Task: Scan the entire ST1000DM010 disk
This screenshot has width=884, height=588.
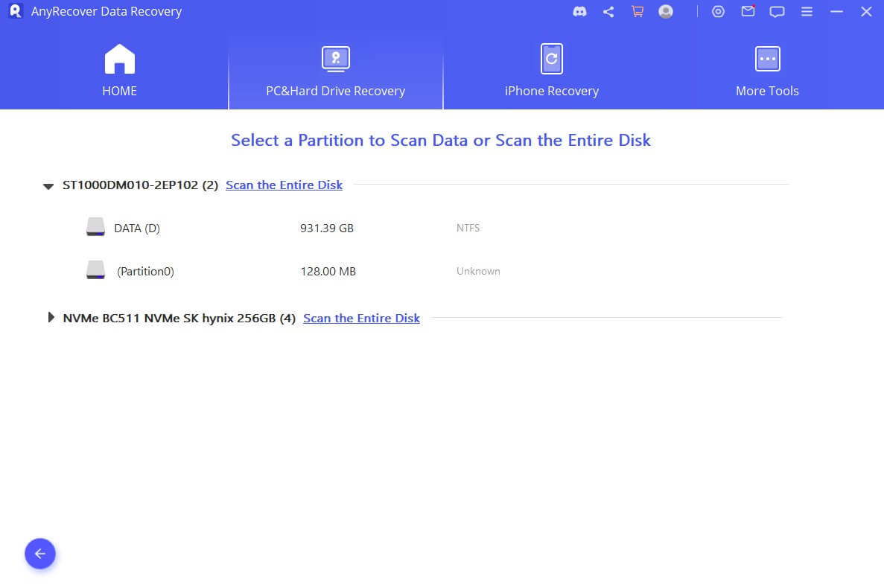Action: (284, 185)
